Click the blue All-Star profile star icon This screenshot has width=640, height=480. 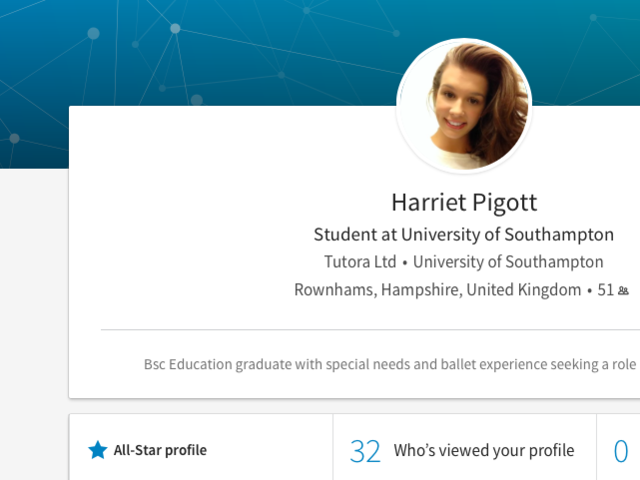98,450
